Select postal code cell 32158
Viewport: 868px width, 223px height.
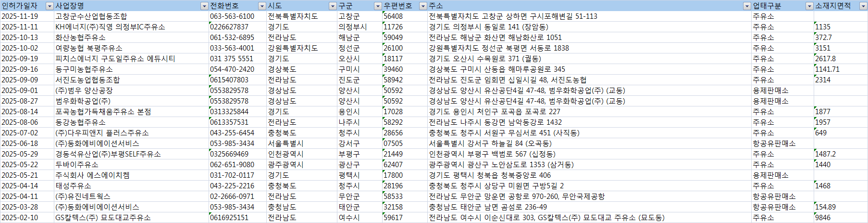click(405, 207)
